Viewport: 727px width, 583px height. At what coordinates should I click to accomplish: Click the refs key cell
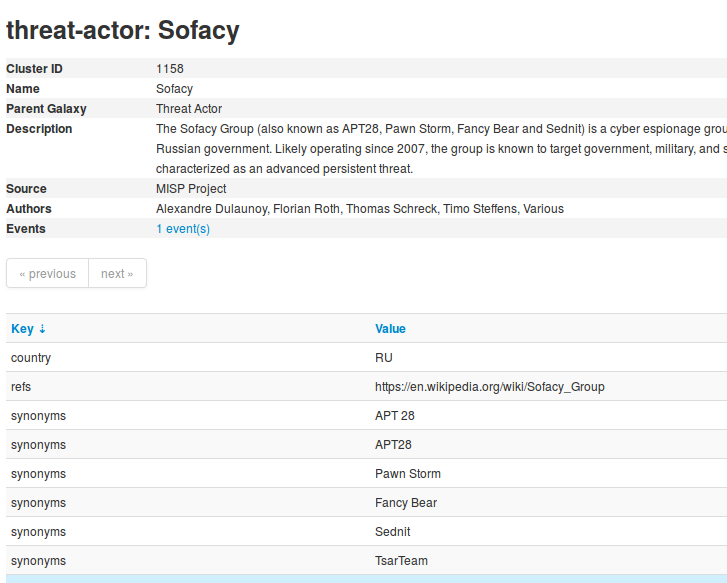pos(21,386)
